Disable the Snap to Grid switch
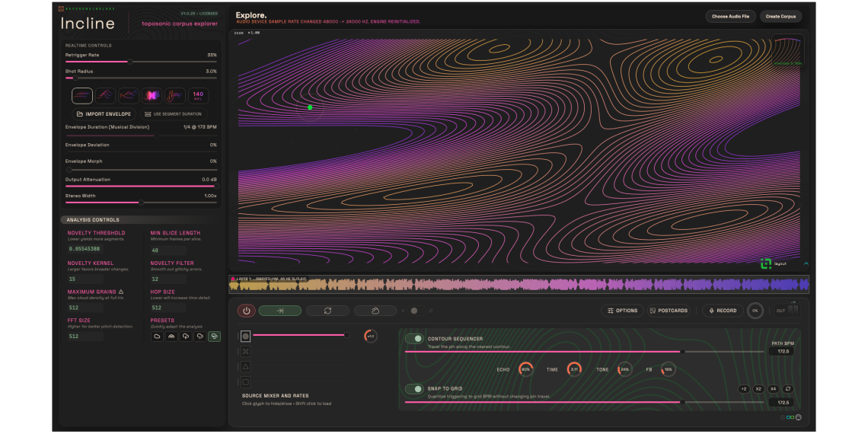Image resolution: width=868 pixels, height=434 pixels. pyautogui.click(x=414, y=389)
